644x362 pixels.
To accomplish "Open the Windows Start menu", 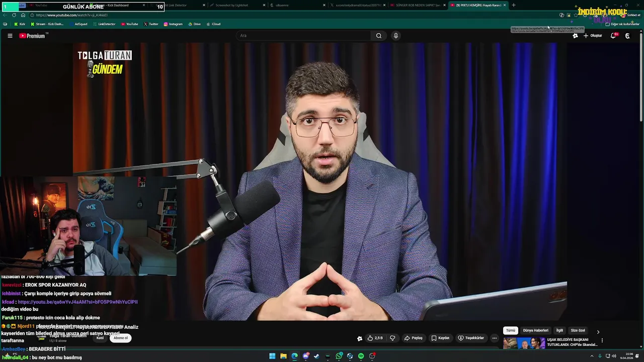I will [x=272, y=356].
